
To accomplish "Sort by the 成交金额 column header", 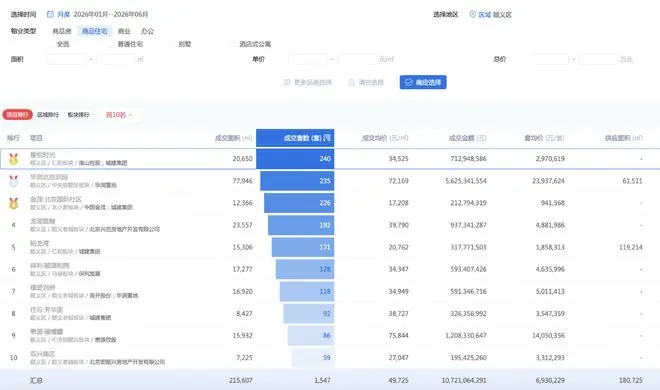I will pyautogui.click(x=467, y=138).
